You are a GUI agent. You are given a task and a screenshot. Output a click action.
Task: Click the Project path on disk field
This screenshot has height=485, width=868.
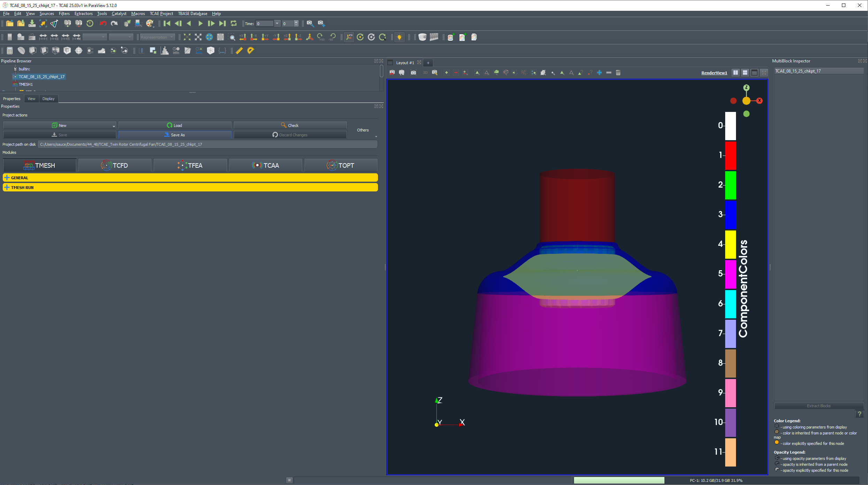(x=207, y=144)
